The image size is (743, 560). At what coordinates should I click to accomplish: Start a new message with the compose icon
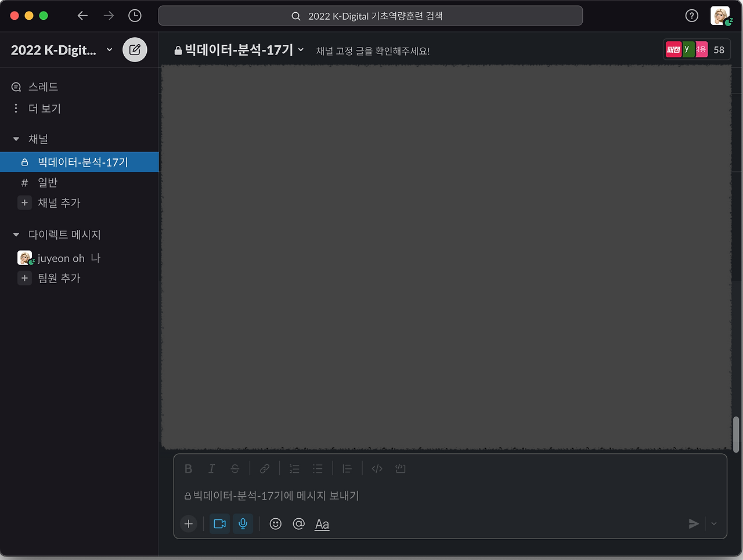pos(135,49)
